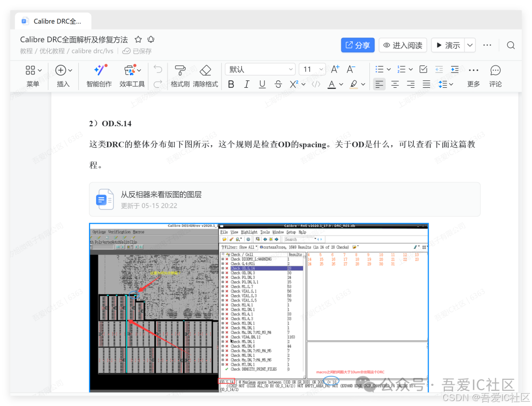This screenshot has width=532, height=406.
Task: Insert a bulleted list
Action: click(380, 69)
